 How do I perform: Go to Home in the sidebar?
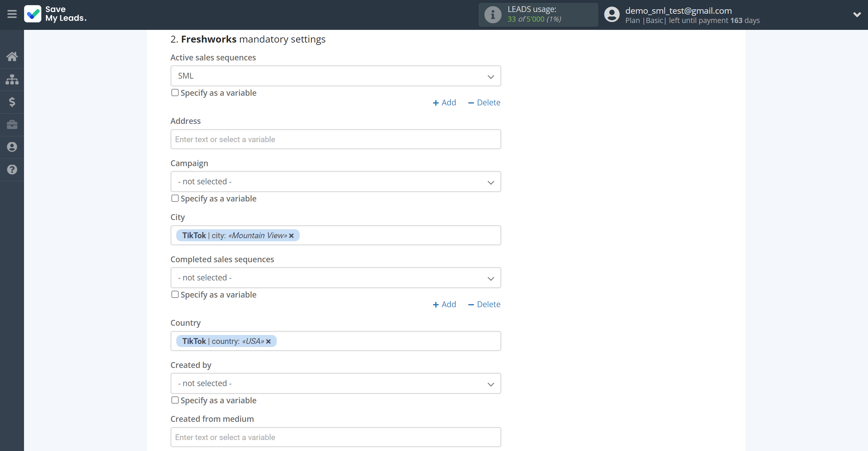(x=12, y=57)
